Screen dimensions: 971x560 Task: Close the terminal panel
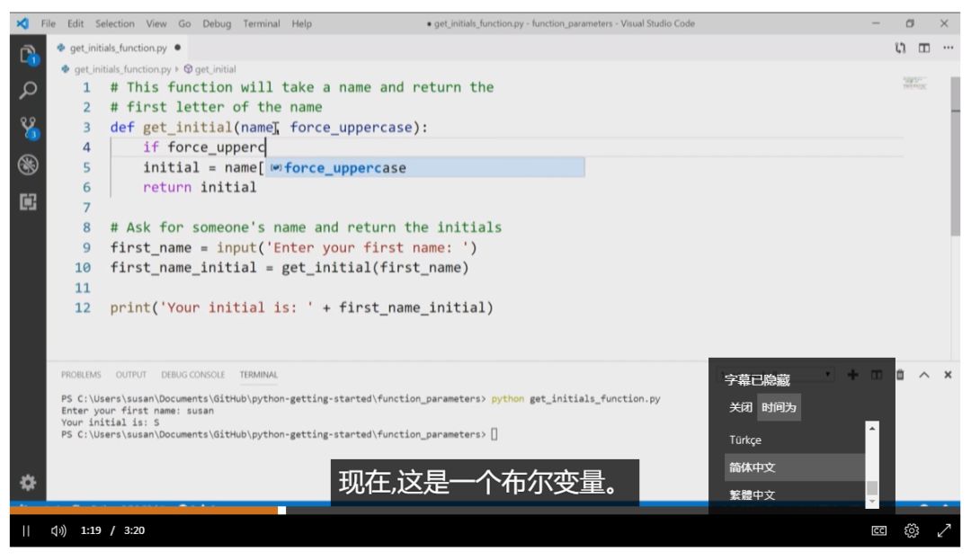pyautogui.click(x=948, y=374)
